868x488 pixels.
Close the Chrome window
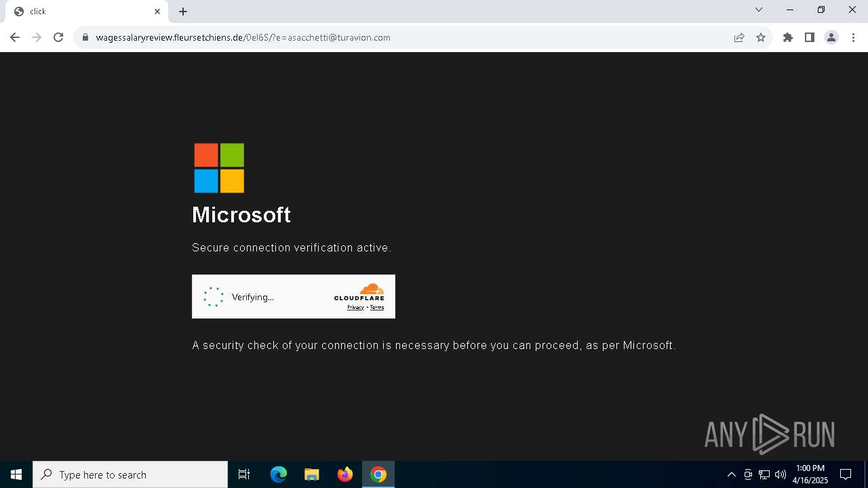(852, 9)
